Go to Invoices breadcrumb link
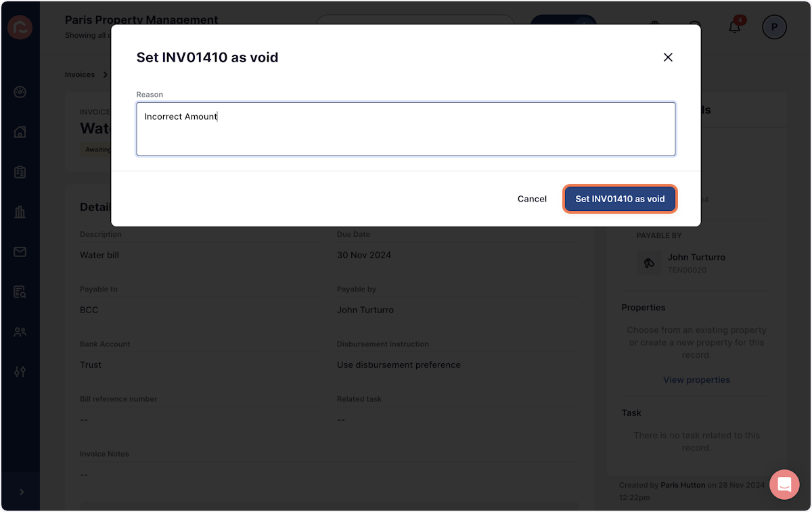Image resolution: width=812 pixels, height=512 pixels. click(x=80, y=74)
